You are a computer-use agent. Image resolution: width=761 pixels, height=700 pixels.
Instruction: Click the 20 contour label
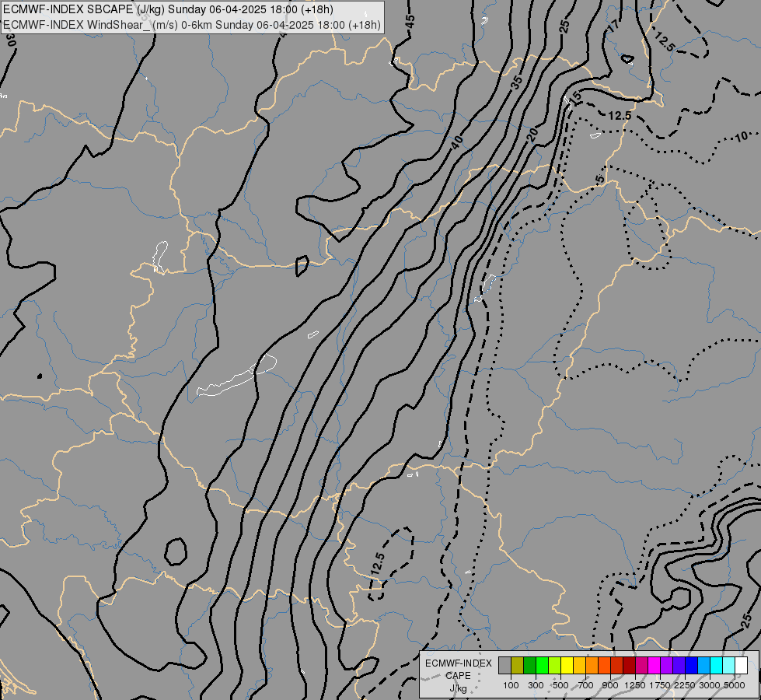[533, 134]
